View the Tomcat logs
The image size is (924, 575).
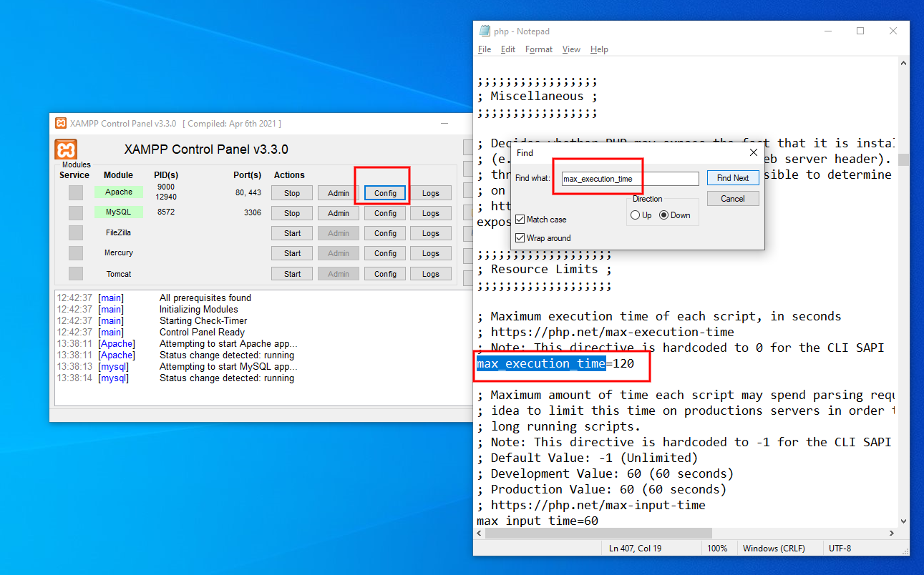point(430,273)
